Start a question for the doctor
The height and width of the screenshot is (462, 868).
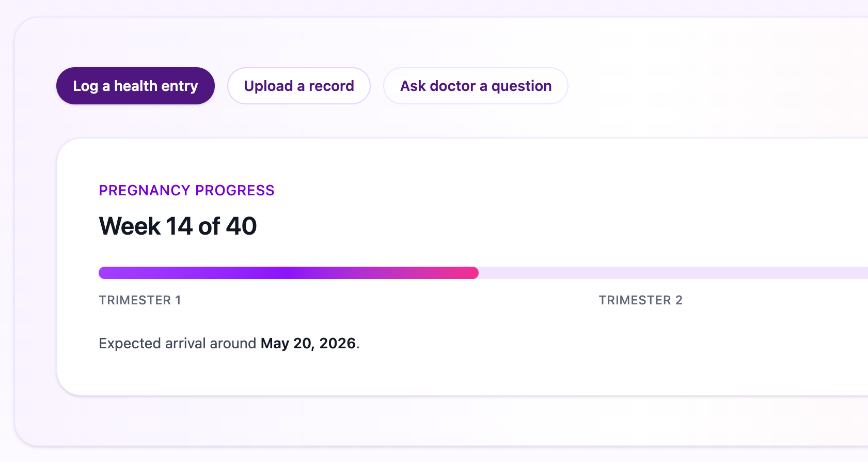(x=475, y=86)
